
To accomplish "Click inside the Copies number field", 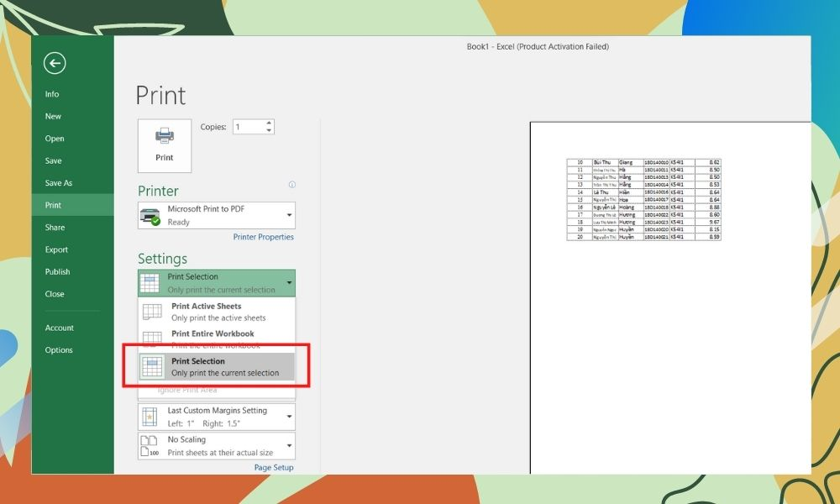I will pyautogui.click(x=248, y=127).
